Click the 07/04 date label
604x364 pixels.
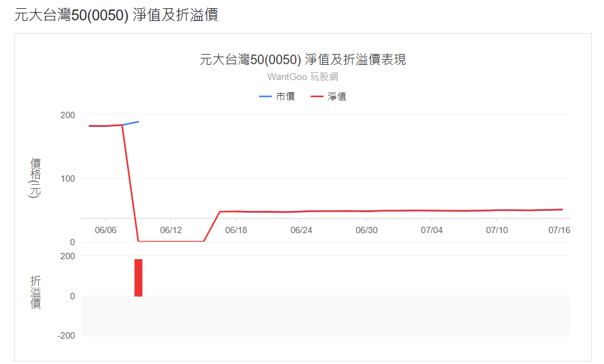(x=431, y=230)
